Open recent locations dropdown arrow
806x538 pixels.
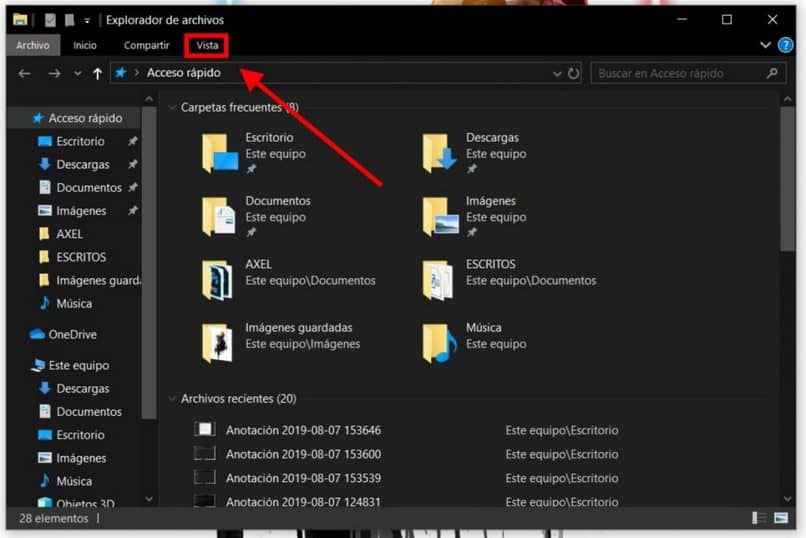tap(77, 73)
